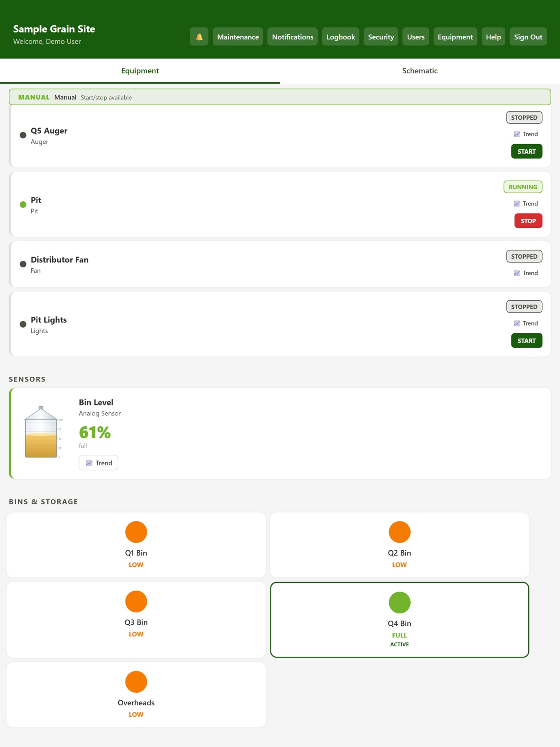Open the Help page
The width and height of the screenshot is (560, 747).
493,37
